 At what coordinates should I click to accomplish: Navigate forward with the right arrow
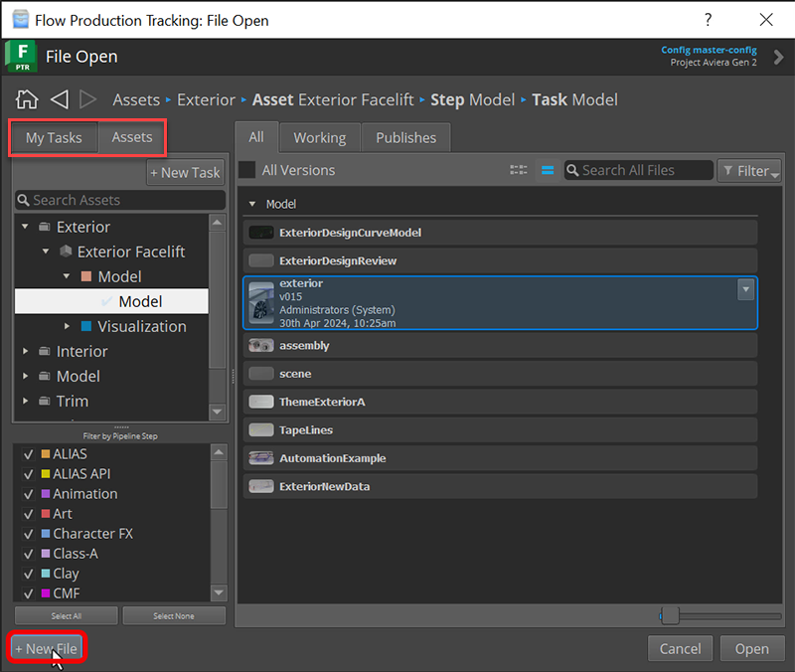click(x=87, y=99)
